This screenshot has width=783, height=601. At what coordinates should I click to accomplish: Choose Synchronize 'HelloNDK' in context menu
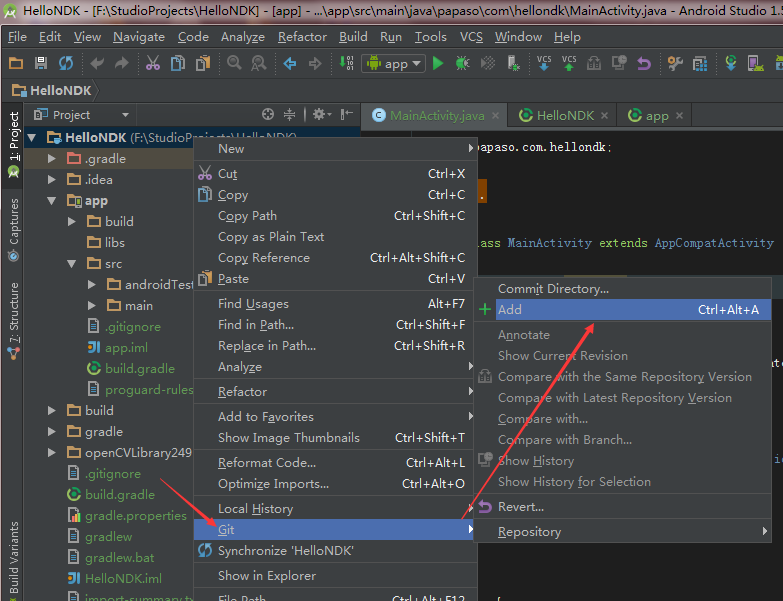tap(334, 551)
